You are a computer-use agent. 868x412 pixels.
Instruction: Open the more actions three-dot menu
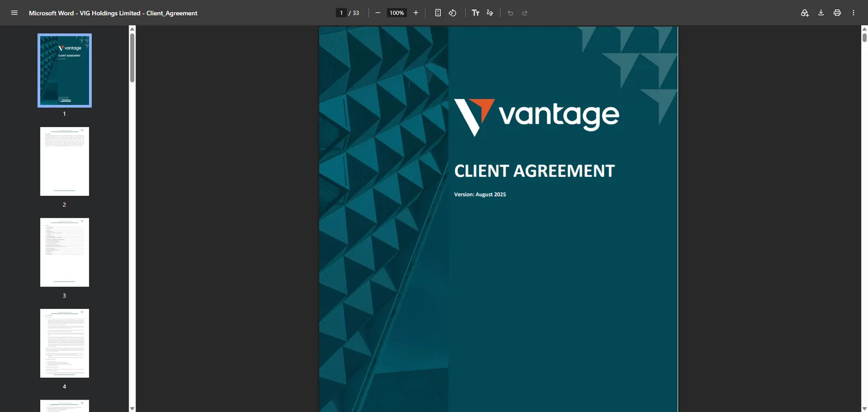coord(853,13)
